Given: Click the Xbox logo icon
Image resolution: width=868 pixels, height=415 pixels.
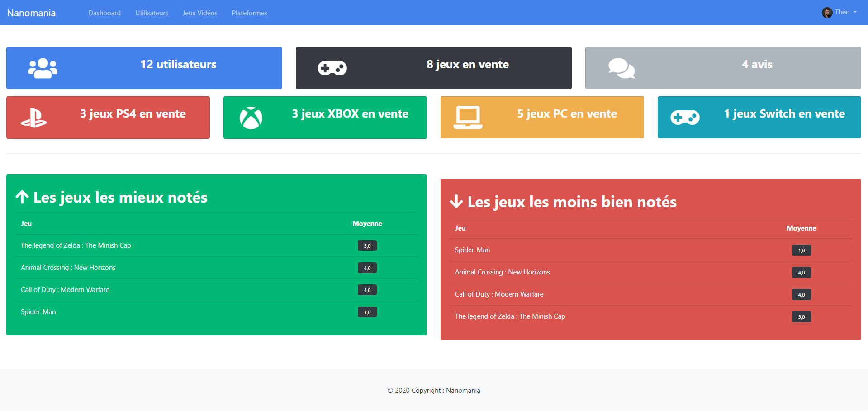Looking at the screenshot, I should point(251,118).
